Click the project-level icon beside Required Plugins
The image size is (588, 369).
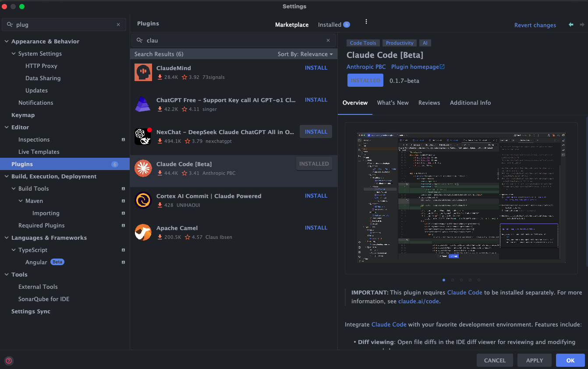click(x=123, y=226)
